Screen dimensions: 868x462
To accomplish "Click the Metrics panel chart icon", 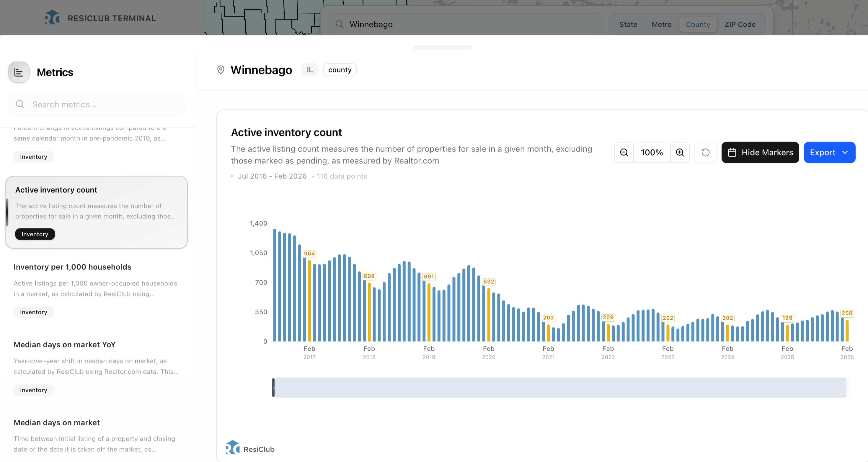I will click(19, 72).
